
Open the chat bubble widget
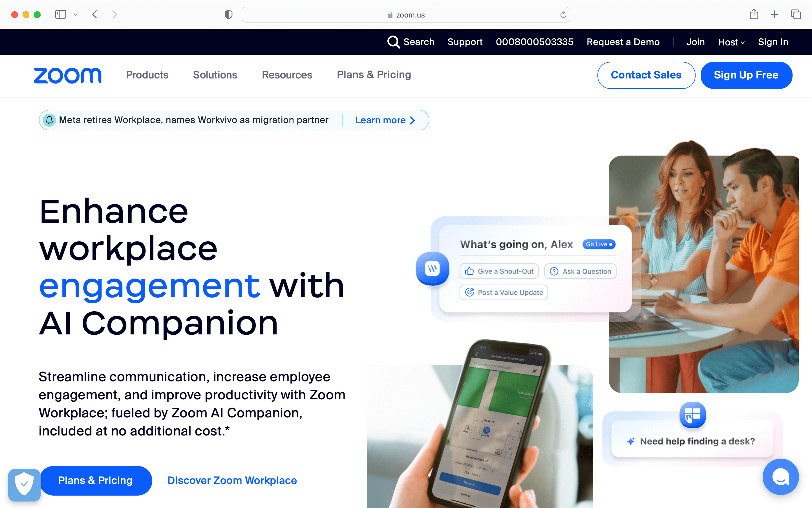coord(780,477)
